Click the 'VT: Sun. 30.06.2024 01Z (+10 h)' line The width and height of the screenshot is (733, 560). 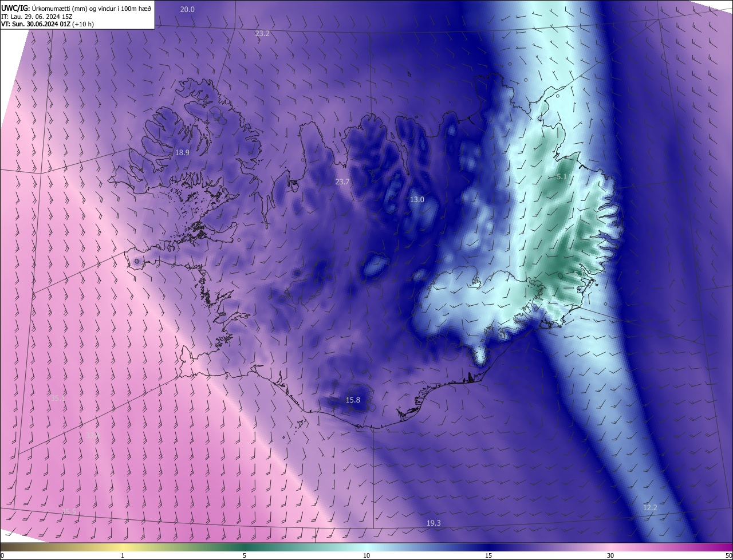(x=48, y=25)
